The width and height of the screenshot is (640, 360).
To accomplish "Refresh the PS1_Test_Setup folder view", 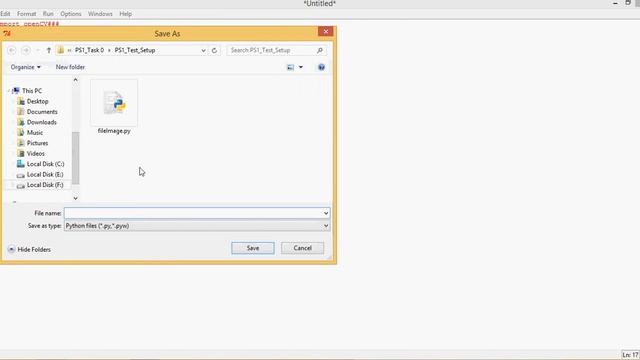I will 214,50.
